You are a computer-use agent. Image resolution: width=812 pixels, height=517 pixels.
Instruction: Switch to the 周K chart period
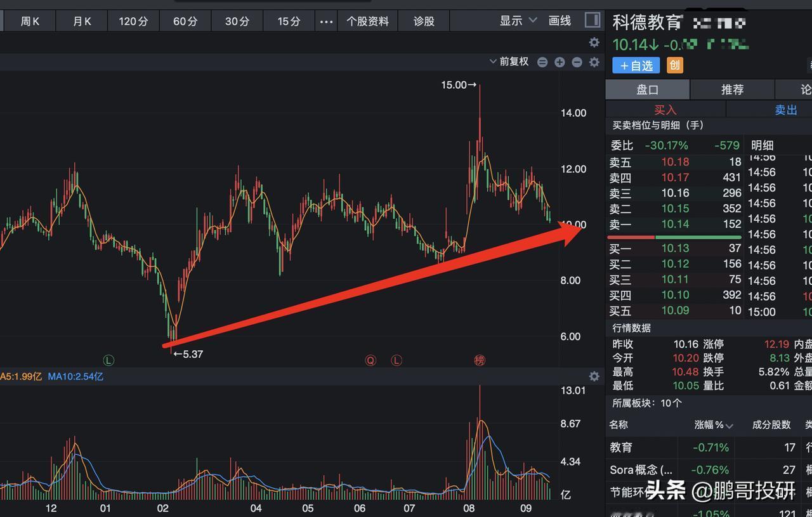point(30,22)
